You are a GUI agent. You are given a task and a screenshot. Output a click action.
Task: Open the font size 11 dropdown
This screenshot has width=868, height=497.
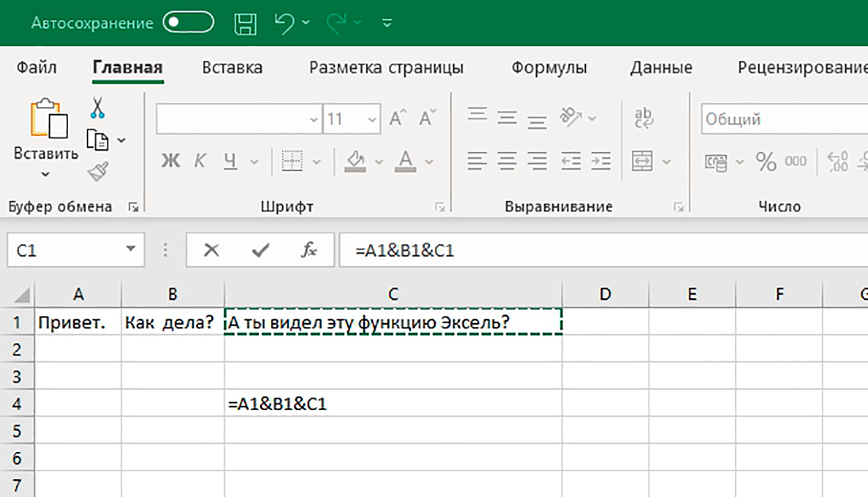pos(371,119)
